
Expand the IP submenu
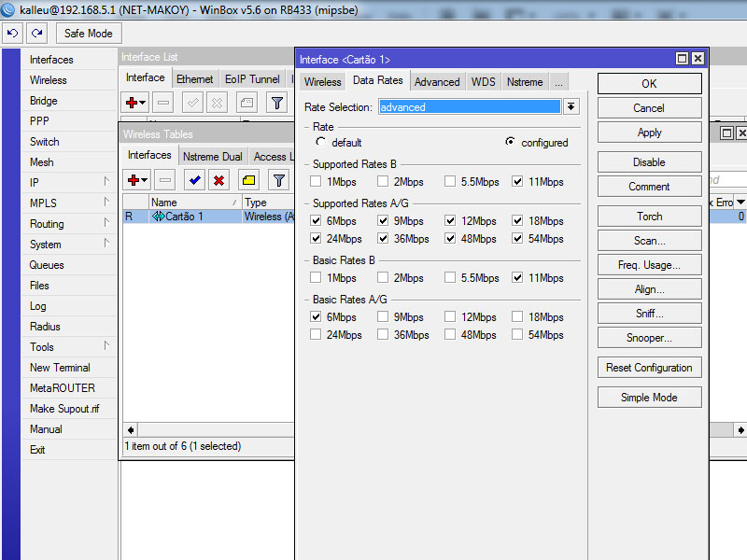point(106,181)
